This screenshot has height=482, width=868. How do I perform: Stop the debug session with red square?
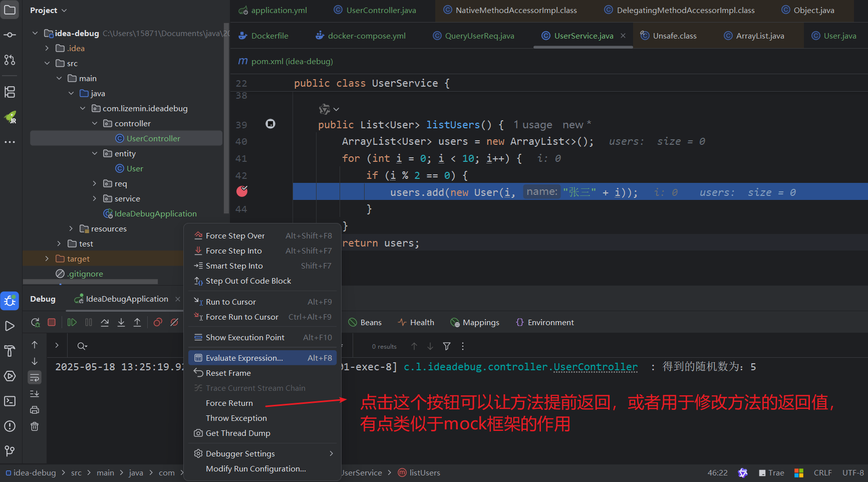coord(52,322)
